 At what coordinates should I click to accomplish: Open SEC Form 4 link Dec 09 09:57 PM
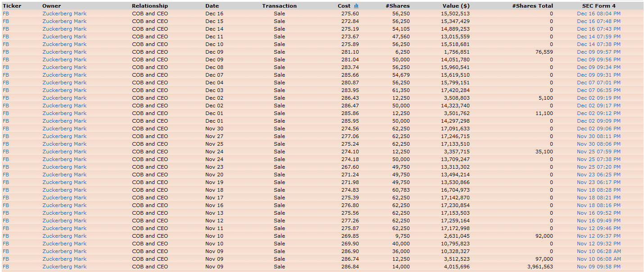click(x=599, y=52)
